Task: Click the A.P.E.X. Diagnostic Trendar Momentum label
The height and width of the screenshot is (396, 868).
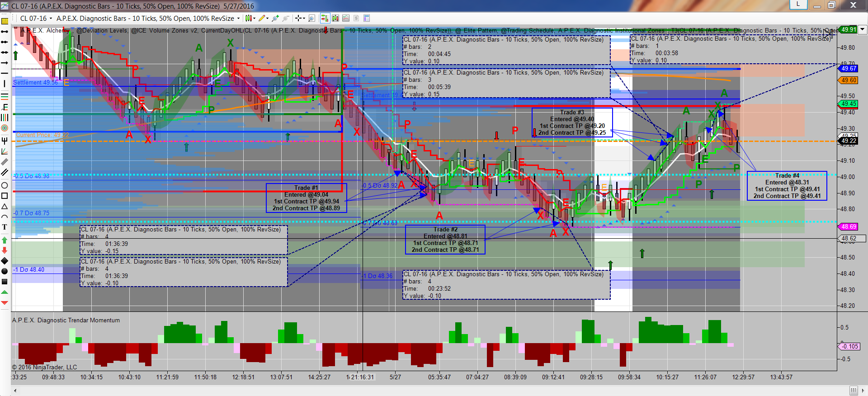Action: point(66,320)
